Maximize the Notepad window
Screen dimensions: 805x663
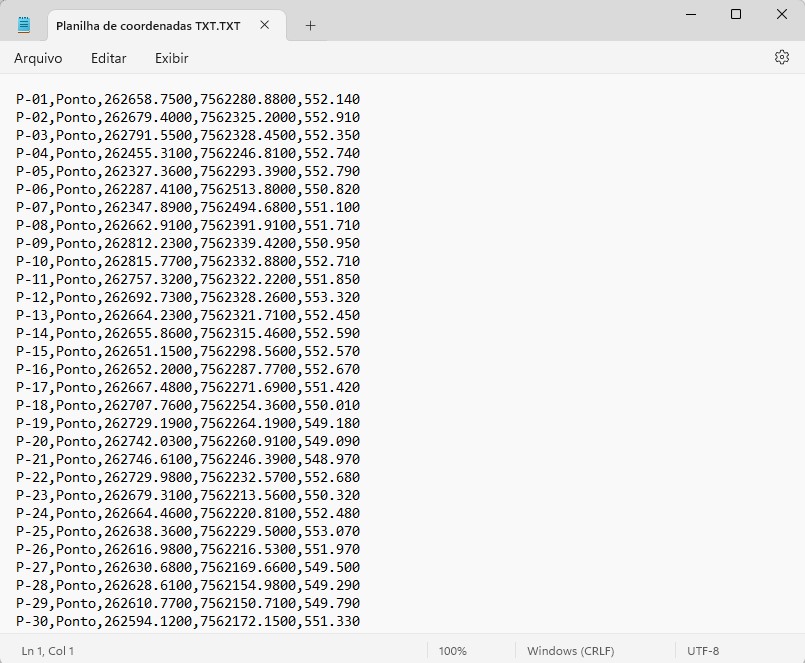pyautogui.click(x=737, y=15)
